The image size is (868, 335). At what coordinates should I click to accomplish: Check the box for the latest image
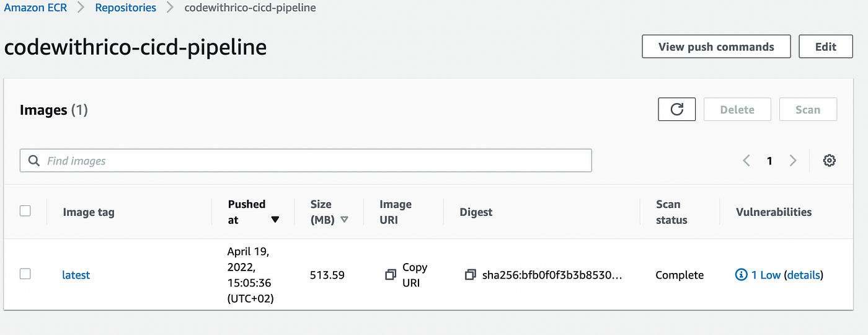point(25,274)
